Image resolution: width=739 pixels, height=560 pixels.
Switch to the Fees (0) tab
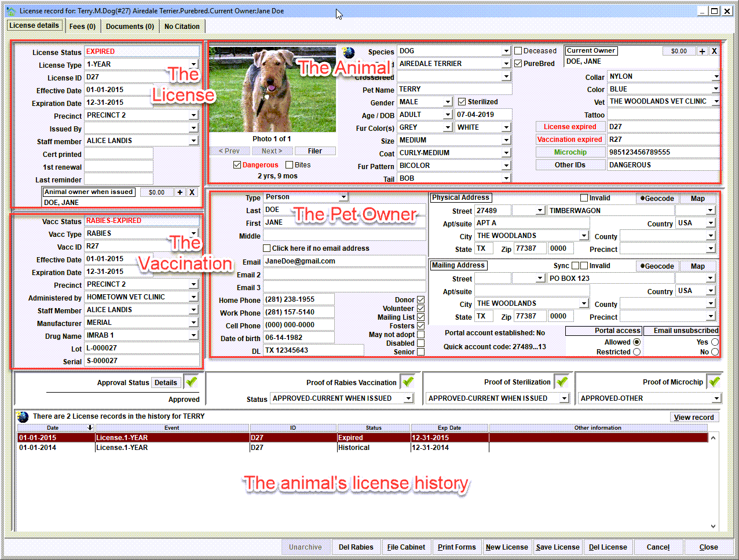[82, 26]
